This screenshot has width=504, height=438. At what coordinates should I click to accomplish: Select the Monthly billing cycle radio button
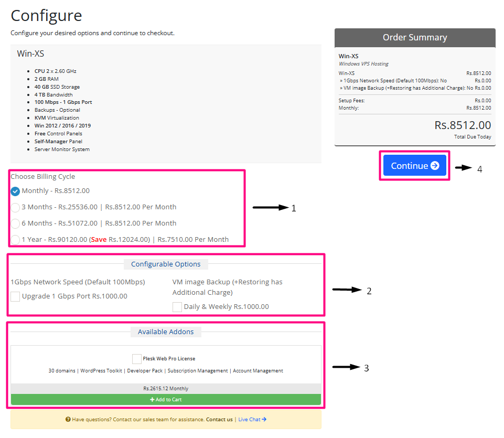point(15,191)
